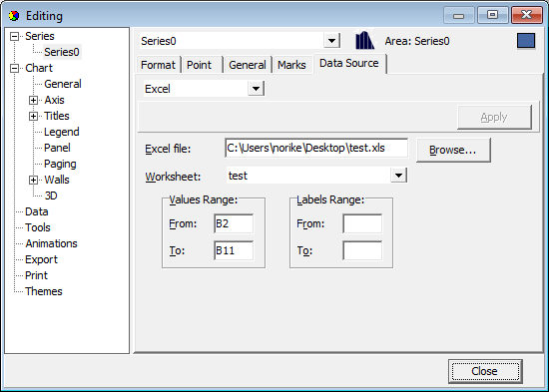
Task: Click the Excel file path field
Action: [x=316, y=148]
